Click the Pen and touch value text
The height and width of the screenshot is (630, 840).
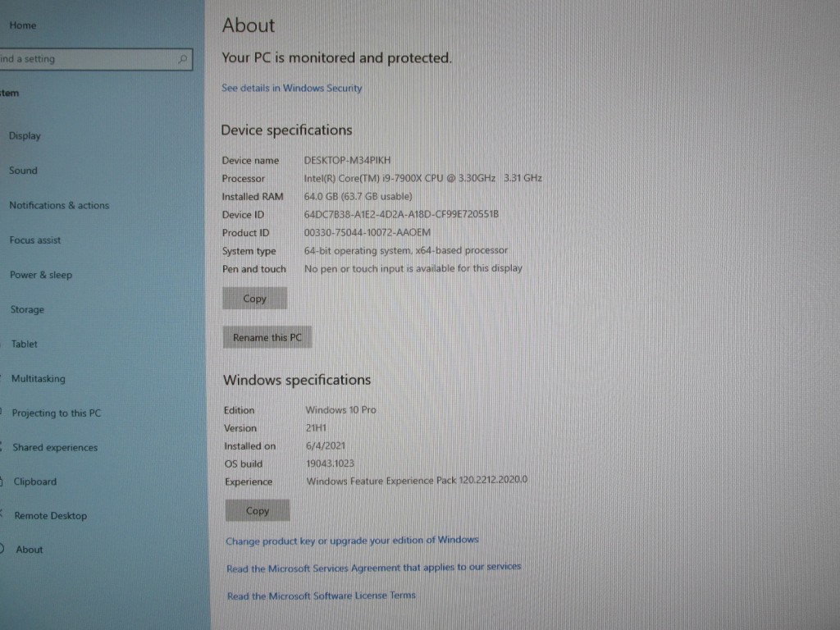(x=413, y=268)
